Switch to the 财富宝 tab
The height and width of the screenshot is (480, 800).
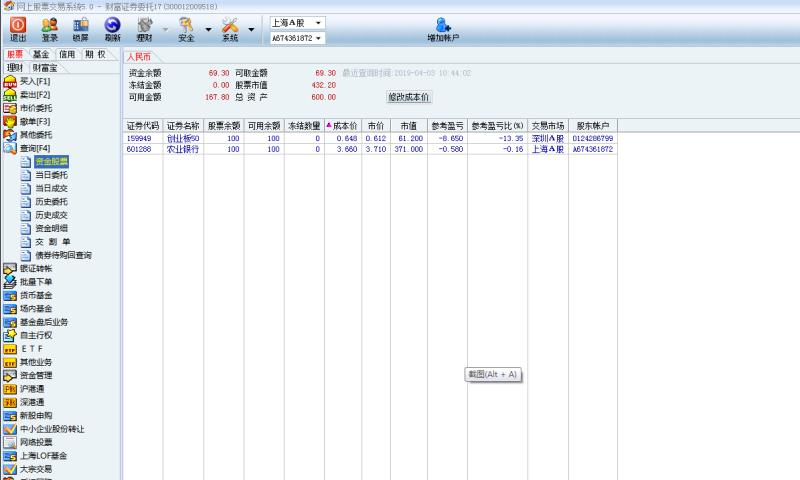(45, 68)
